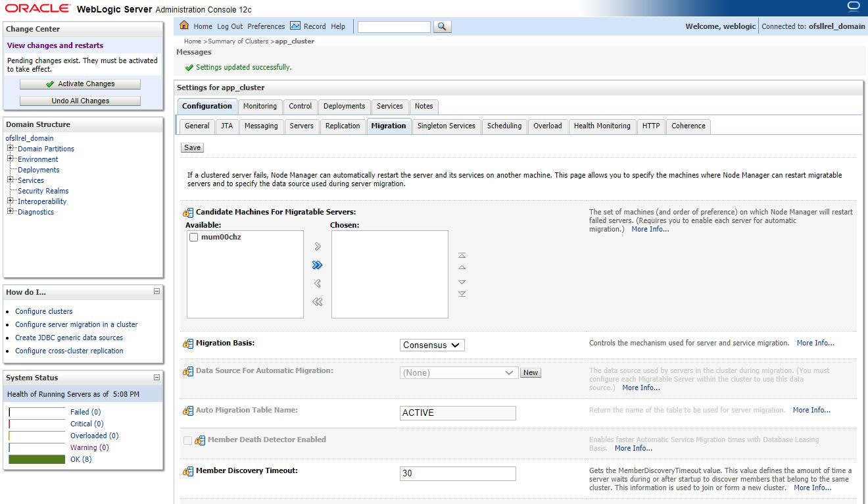This screenshot has height=504, width=868.
Task: Open the Health Monitoring subtab
Action: tap(602, 126)
